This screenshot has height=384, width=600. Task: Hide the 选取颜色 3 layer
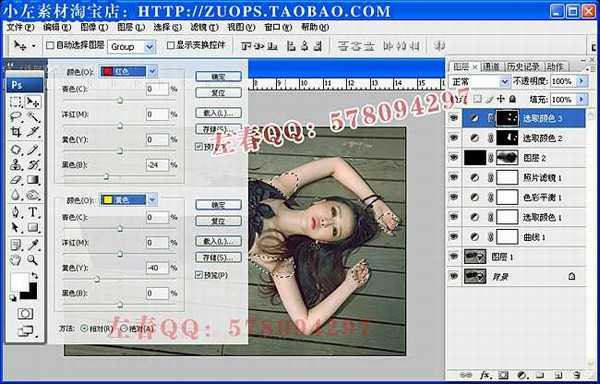point(454,118)
